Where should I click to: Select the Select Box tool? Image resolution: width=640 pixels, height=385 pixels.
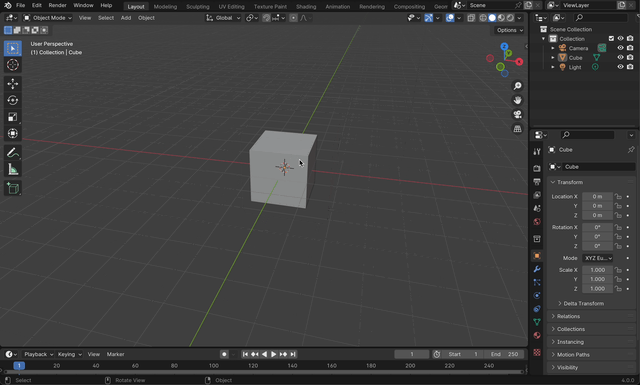[13, 48]
